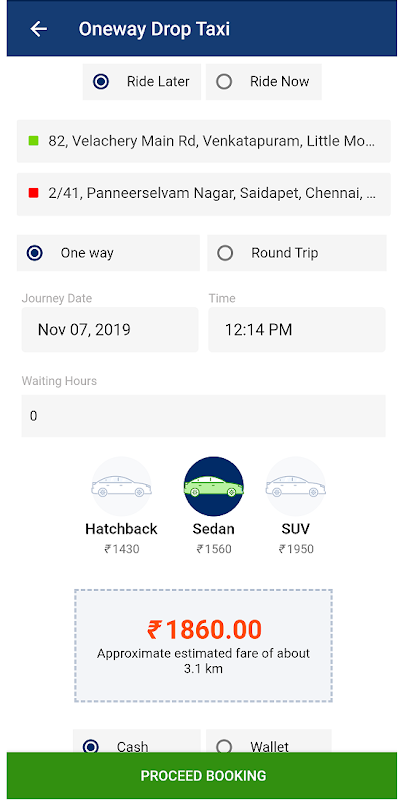
Task: Choose the SUV car icon
Action: coord(295,486)
